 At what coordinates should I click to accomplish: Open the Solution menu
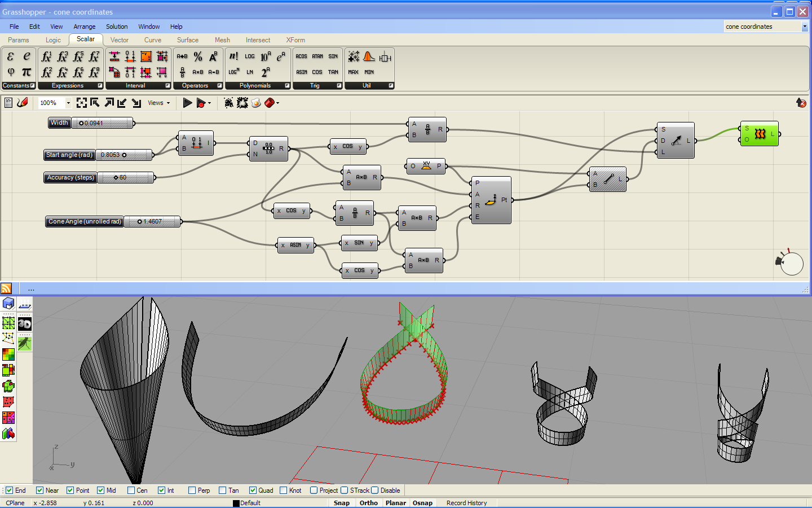(x=117, y=27)
